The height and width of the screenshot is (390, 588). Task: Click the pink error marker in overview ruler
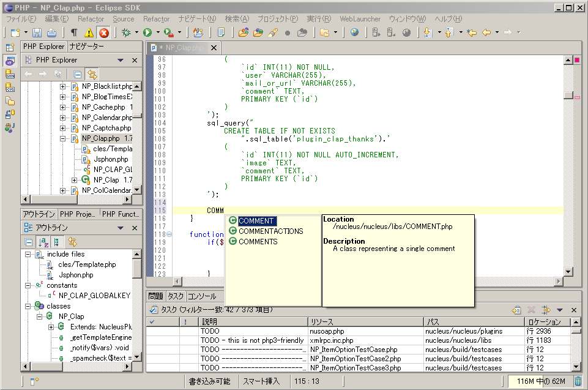(576, 60)
